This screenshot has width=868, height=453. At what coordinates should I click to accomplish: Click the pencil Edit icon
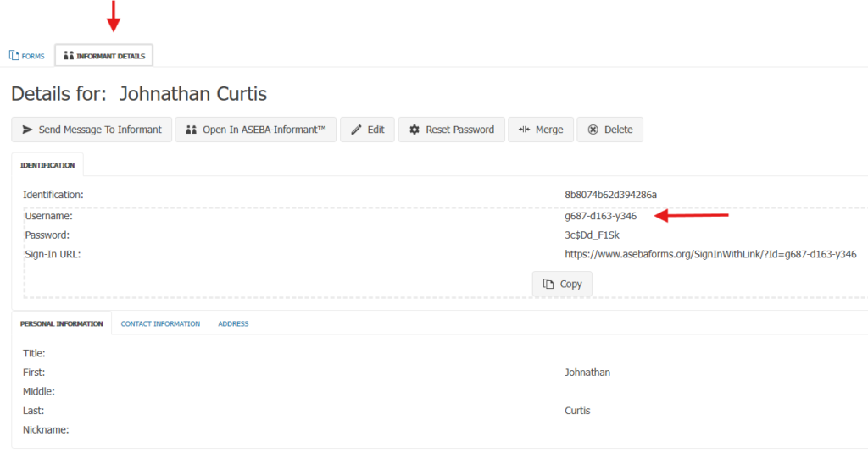[355, 130]
